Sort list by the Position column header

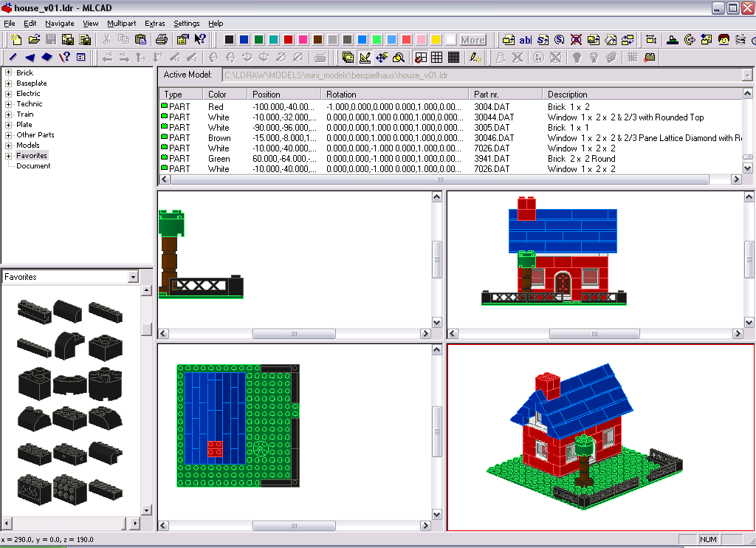tap(284, 94)
